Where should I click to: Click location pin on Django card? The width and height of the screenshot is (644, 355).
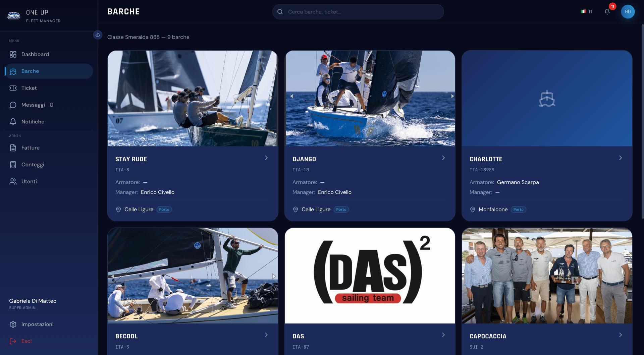click(x=296, y=210)
